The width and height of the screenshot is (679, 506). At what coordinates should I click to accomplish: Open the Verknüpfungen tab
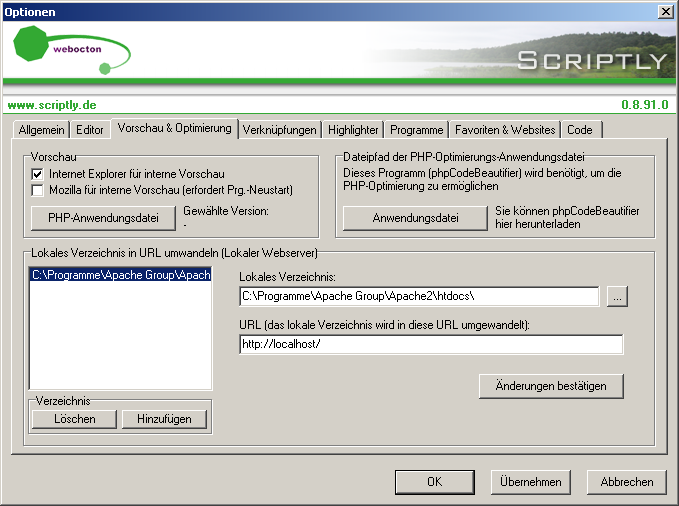pos(279,130)
